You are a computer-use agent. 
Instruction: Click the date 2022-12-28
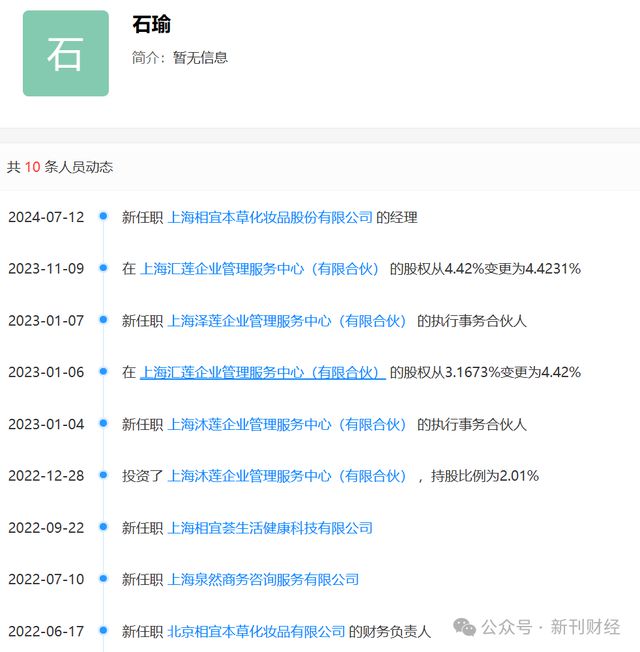[46, 476]
